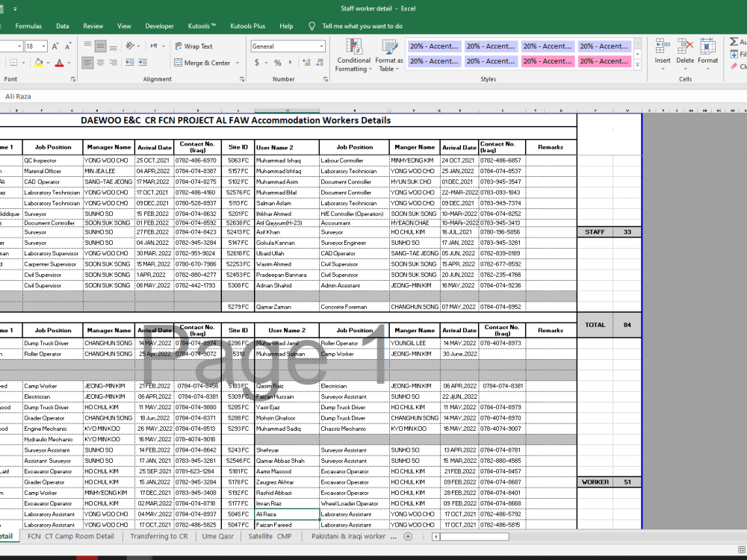
Task: Apply yellow fill color bucket
Action: click(x=39, y=63)
